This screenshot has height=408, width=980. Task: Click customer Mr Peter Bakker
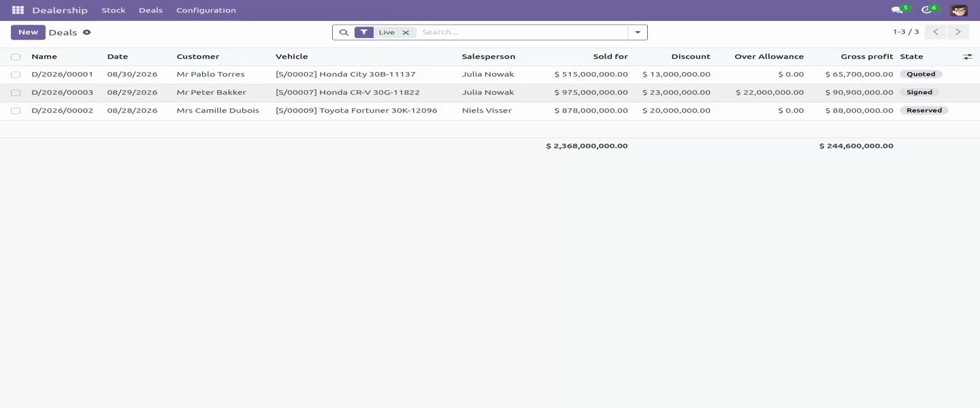212,92
